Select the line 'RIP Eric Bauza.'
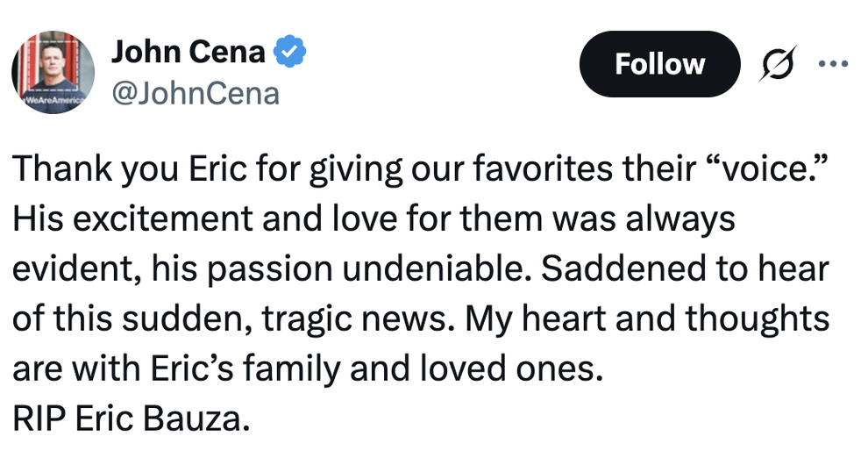 [132, 419]
